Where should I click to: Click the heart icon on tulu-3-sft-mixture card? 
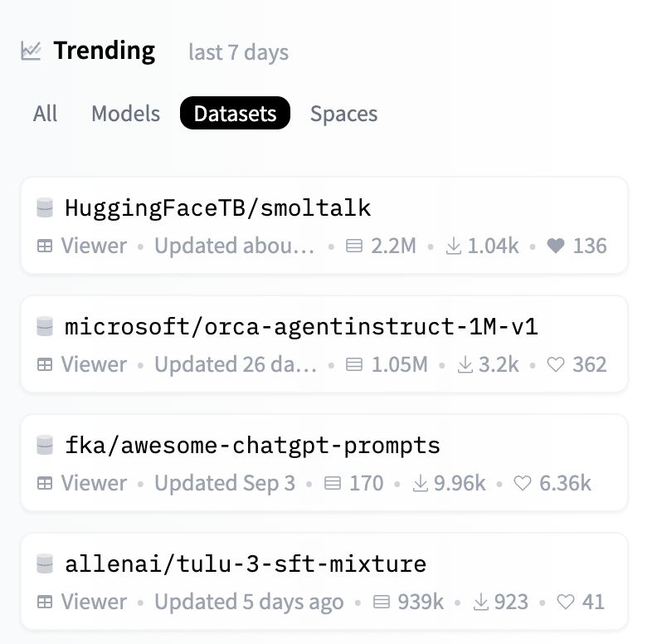coord(565,602)
